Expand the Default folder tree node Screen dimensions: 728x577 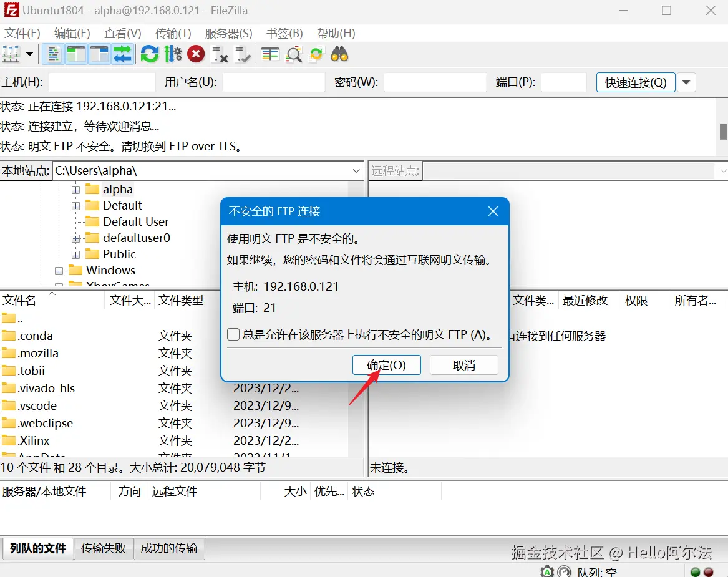[x=75, y=206]
